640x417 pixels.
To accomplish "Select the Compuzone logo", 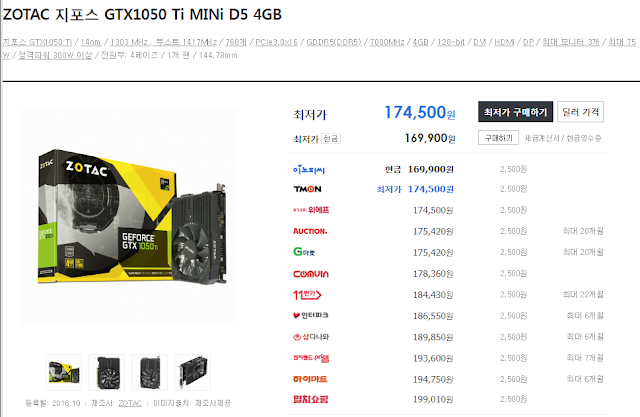I will pos(311,274).
